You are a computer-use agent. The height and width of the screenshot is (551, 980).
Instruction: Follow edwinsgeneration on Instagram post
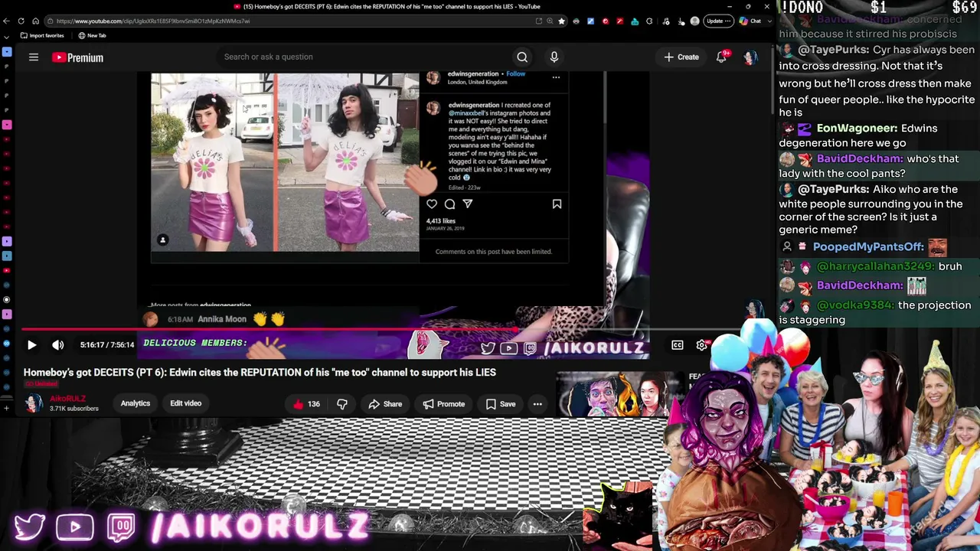(516, 74)
